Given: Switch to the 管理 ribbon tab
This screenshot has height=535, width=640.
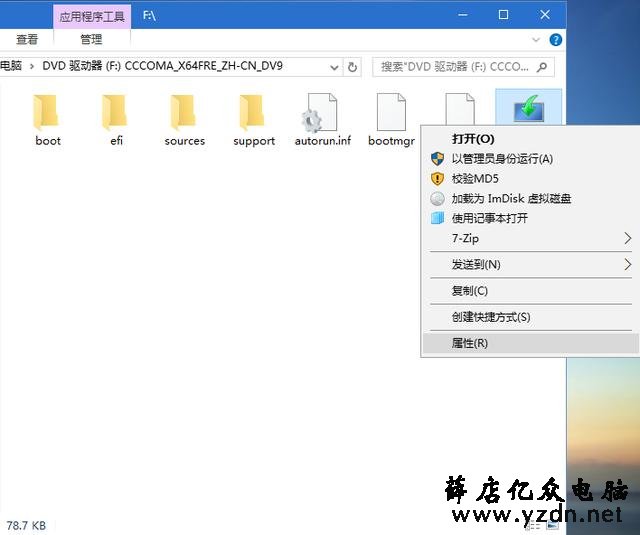Looking at the screenshot, I should click(x=91, y=40).
